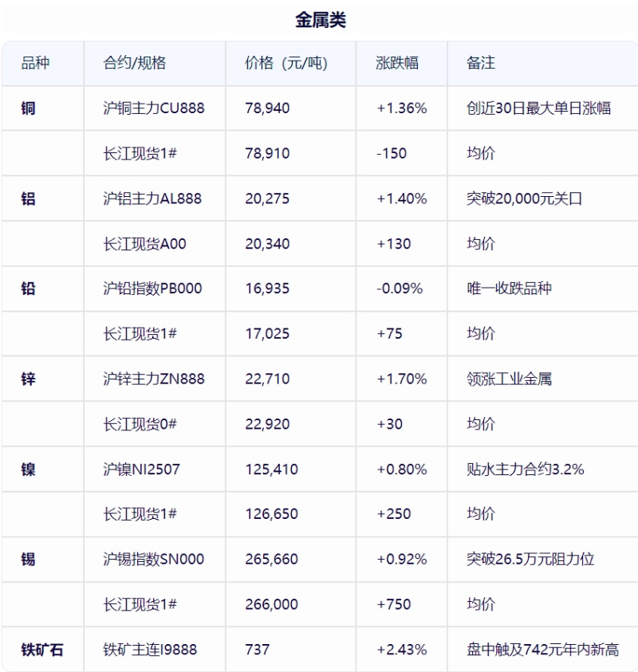
Task: Select the 沪镍NI2507 contract cell
Action: coord(141,470)
